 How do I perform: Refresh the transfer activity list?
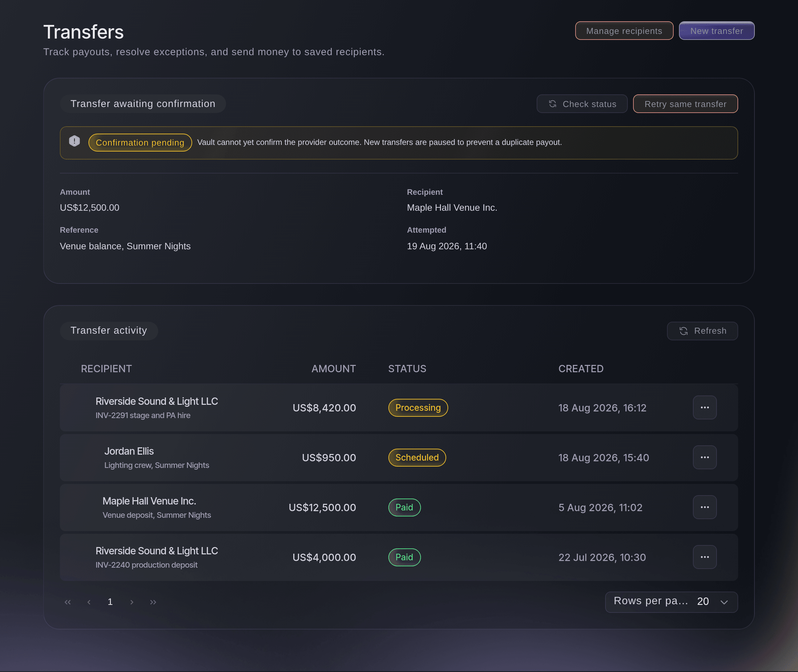click(702, 331)
